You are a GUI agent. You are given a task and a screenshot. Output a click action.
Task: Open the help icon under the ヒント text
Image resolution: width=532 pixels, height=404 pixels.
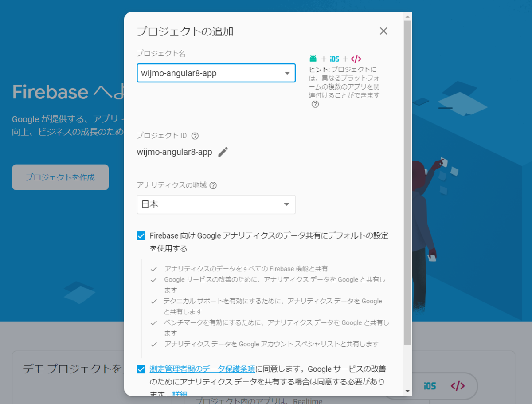tap(315, 105)
